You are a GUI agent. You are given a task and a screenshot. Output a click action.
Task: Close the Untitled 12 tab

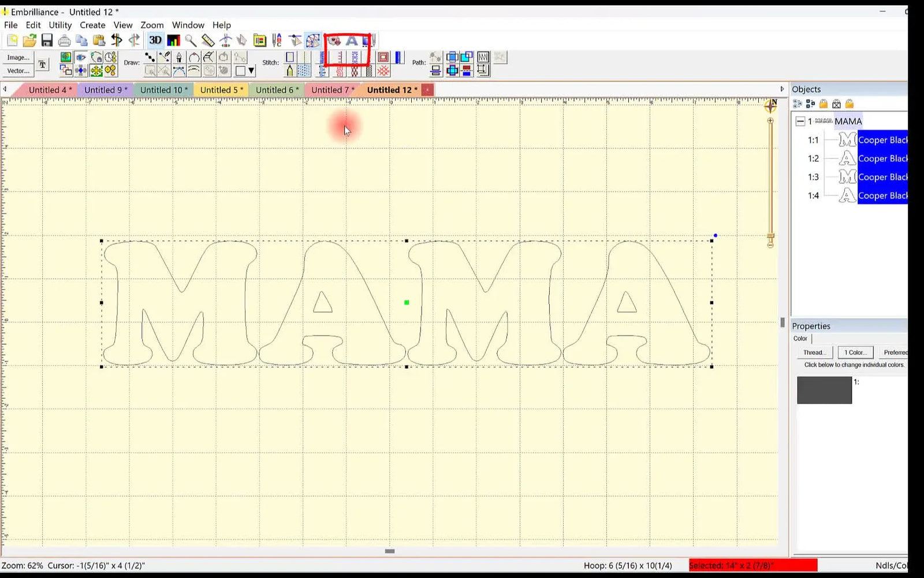point(427,90)
